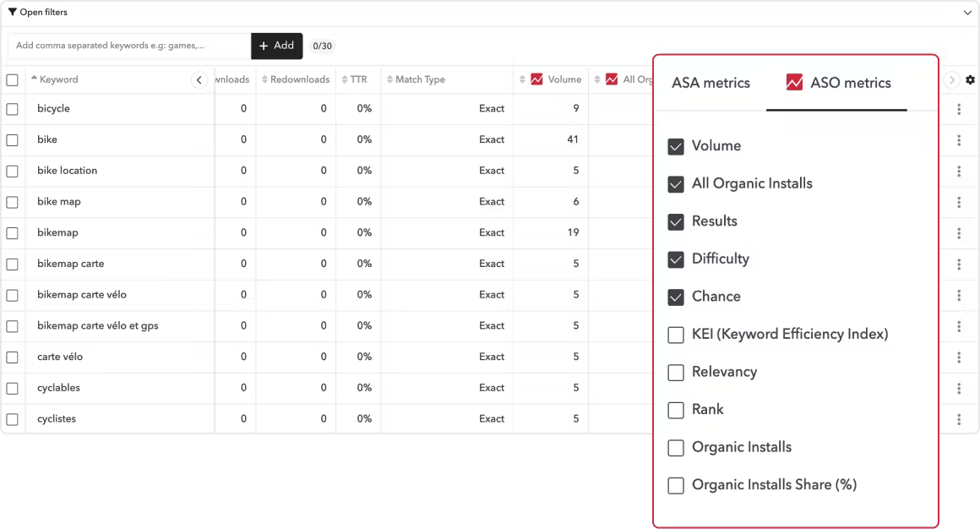Click the chart icon in the All Organic column header

pos(612,79)
